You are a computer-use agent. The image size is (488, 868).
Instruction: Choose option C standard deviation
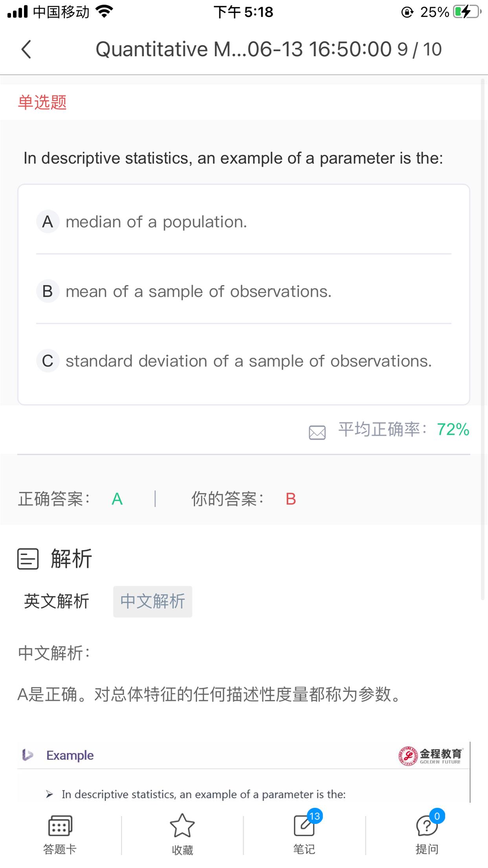click(x=248, y=361)
